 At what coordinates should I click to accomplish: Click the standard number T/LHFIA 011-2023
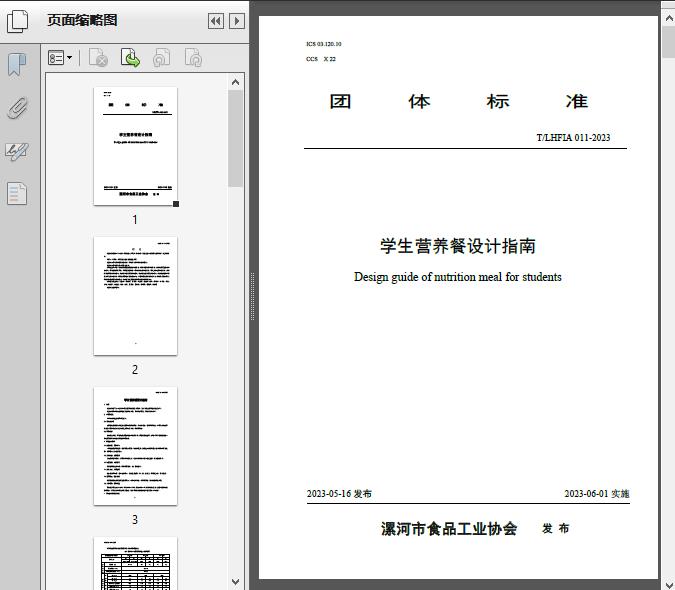click(x=573, y=138)
